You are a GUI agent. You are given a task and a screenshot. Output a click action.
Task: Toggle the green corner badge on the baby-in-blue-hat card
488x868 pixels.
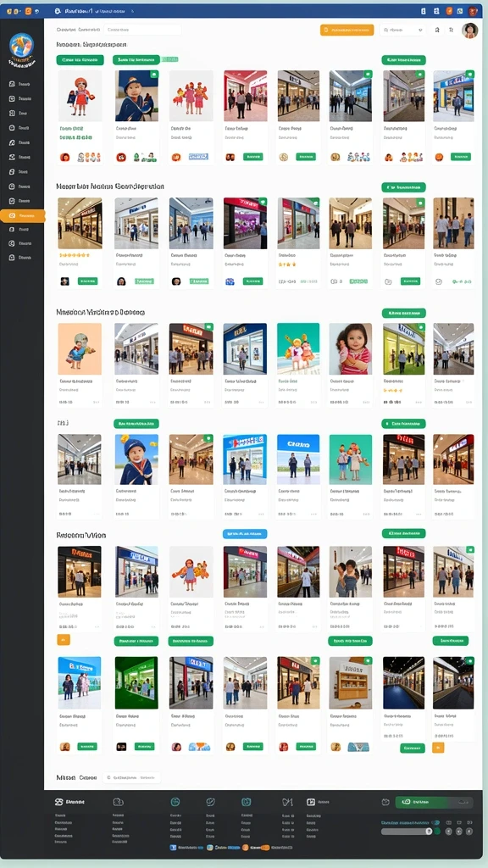coord(154,74)
